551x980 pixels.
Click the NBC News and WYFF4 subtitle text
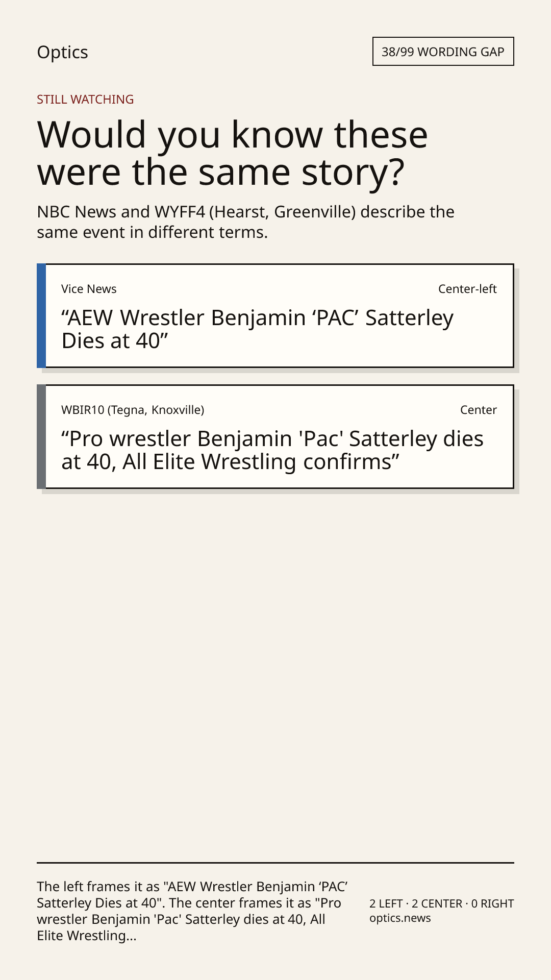click(245, 222)
